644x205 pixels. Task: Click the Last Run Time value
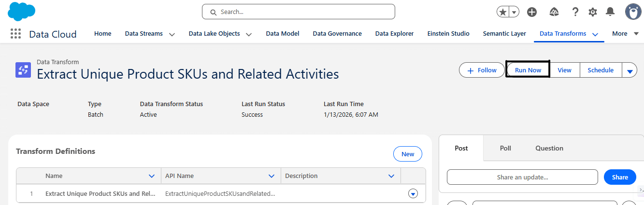coord(351,115)
